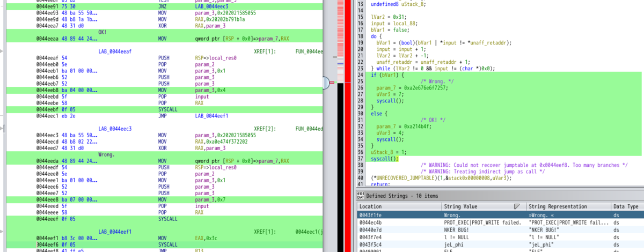
Task: Click decompiler line uVar3 = 7
Action: pyautogui.click(x=390, y=94)
